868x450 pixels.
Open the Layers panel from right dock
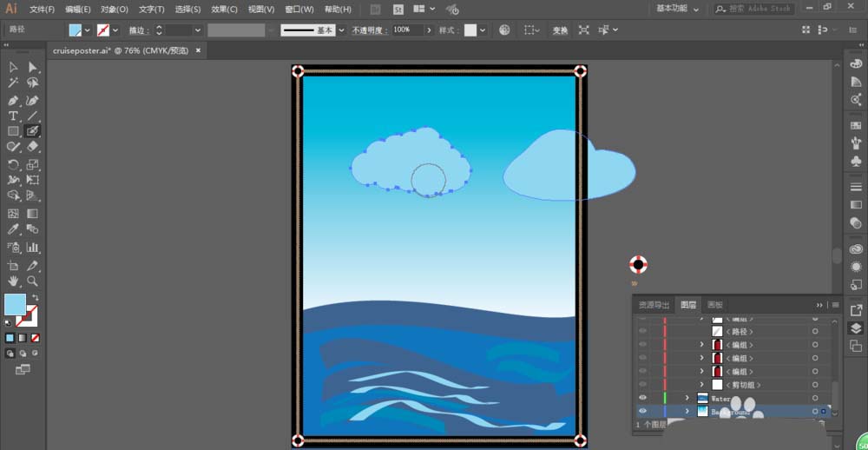pyautogui.click(x=856, y=328)
